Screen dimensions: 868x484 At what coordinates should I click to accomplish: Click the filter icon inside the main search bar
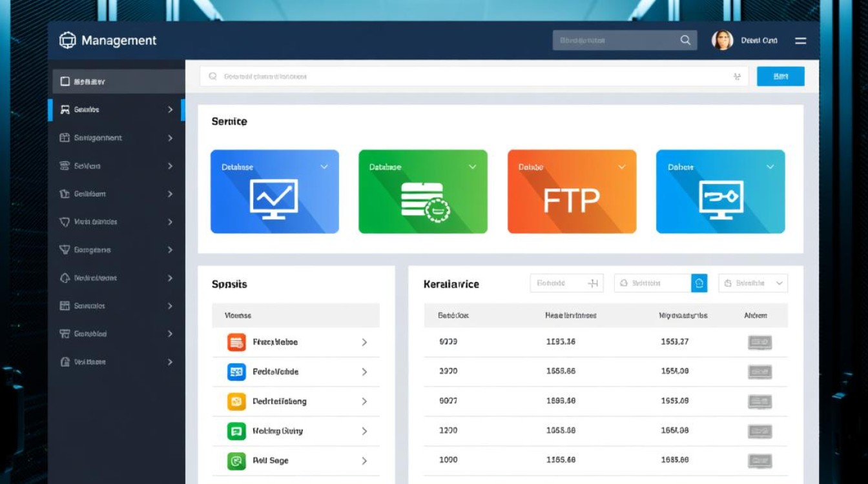click(737, 77)
